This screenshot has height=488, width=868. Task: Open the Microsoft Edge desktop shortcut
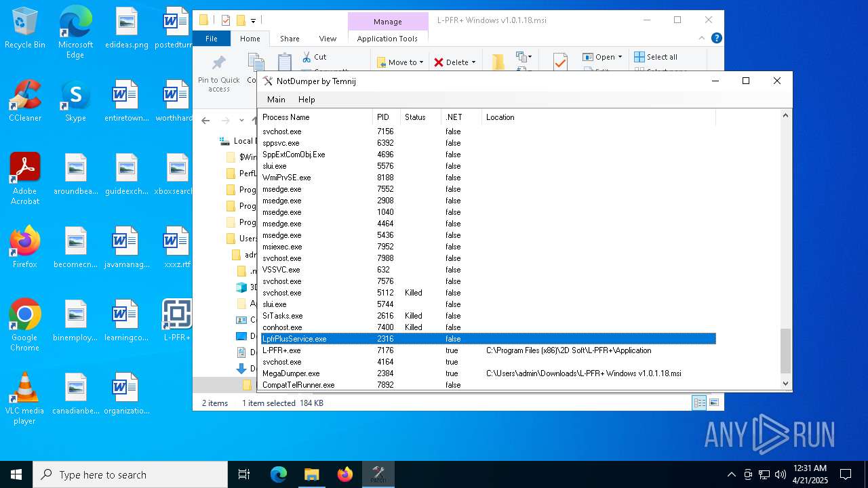(75, 33)
